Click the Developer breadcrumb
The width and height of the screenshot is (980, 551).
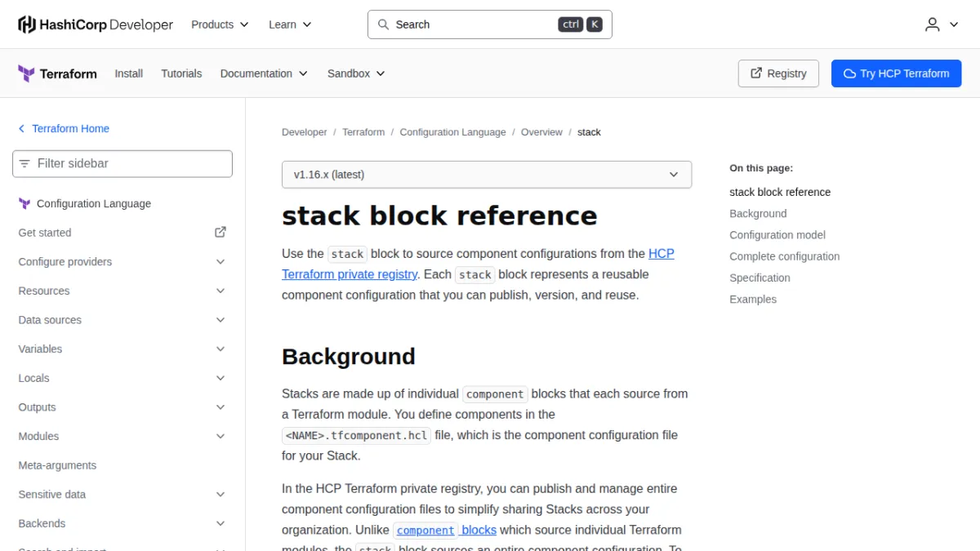[x=305, y=132]
